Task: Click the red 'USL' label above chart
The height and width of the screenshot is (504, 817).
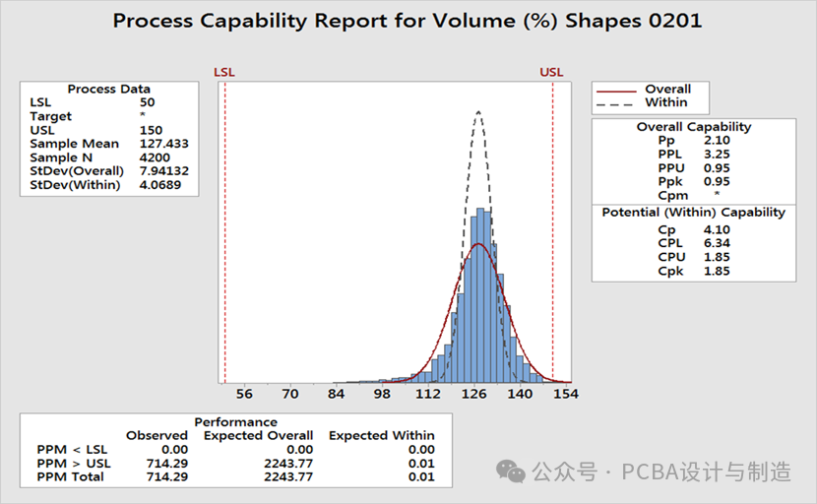Action: (x=551, y=72)
